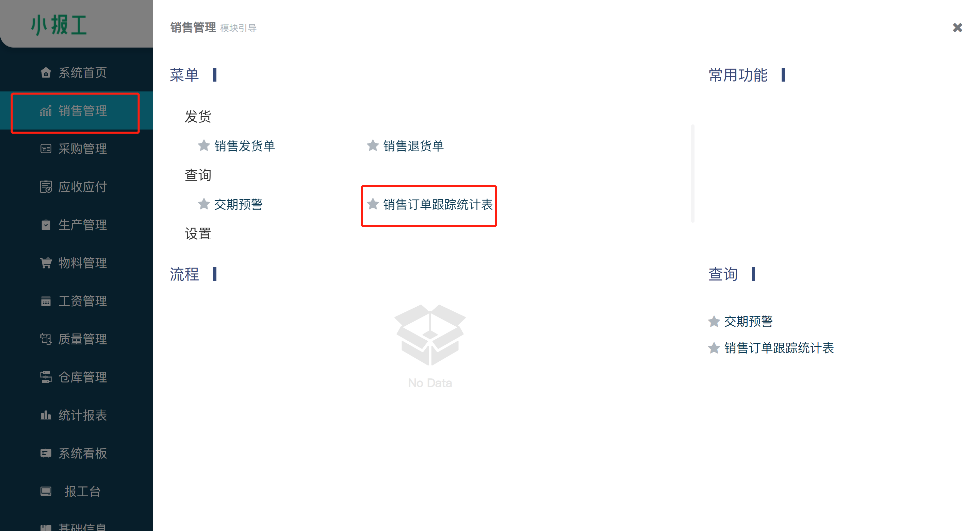
Task: Click the menu panel vertical scrollbar
Action: pos(692,173)
